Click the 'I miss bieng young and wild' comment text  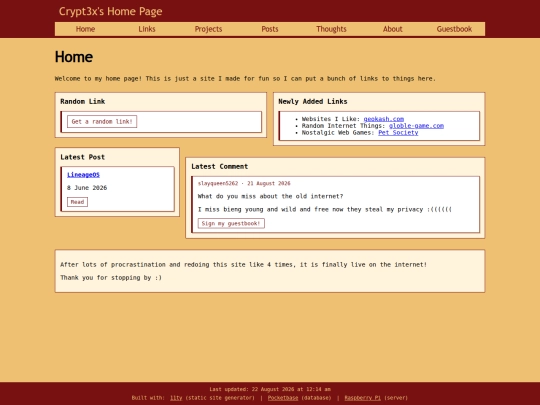(x=325, y=209)
